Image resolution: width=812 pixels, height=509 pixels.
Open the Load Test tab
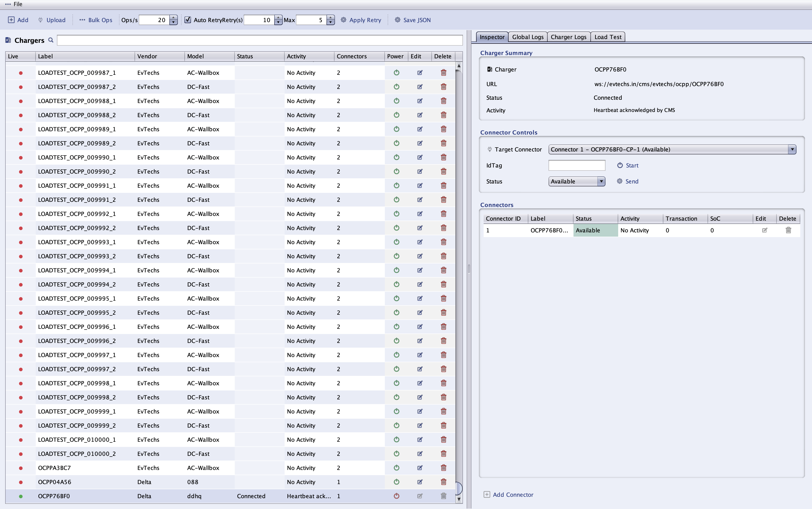[608, 37]
